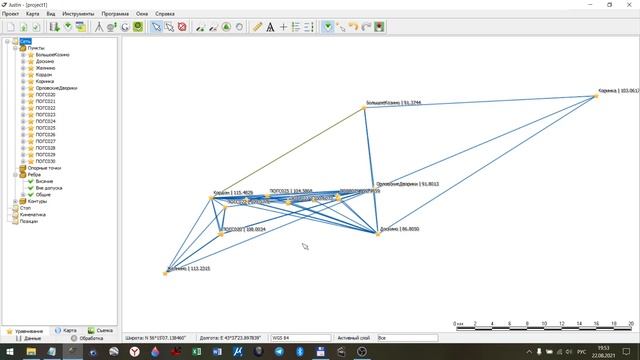Click the Windows Start button

click(x=10, y=351)
